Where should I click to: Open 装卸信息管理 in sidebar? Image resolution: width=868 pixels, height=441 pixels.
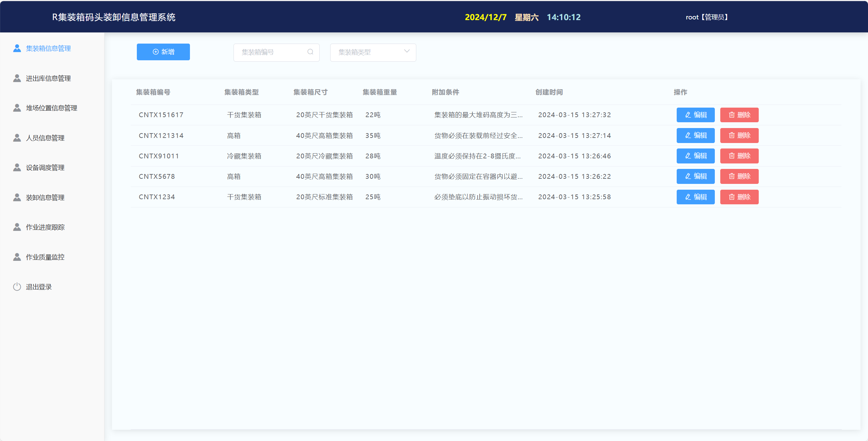[x=45, y=198]
